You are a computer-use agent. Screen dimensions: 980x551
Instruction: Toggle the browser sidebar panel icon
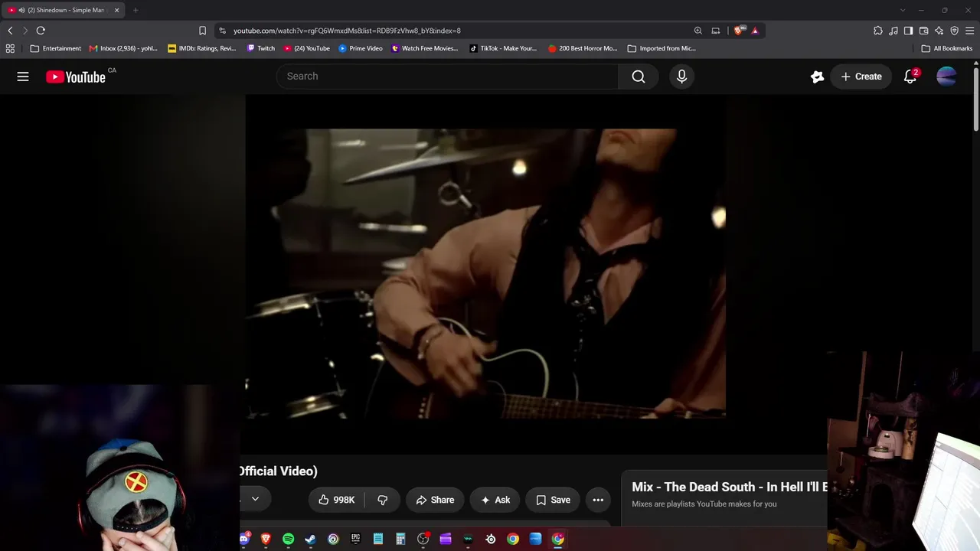(x=908, y=31)
